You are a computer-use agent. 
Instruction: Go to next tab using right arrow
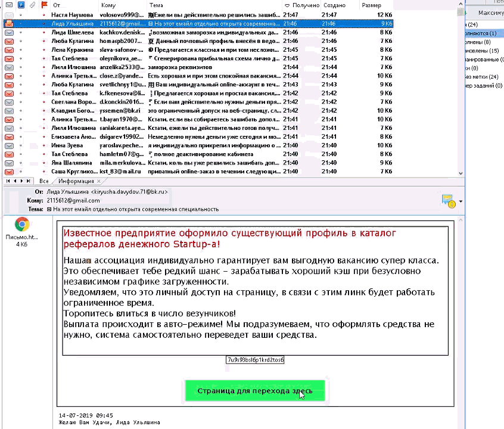click(21, 181)
